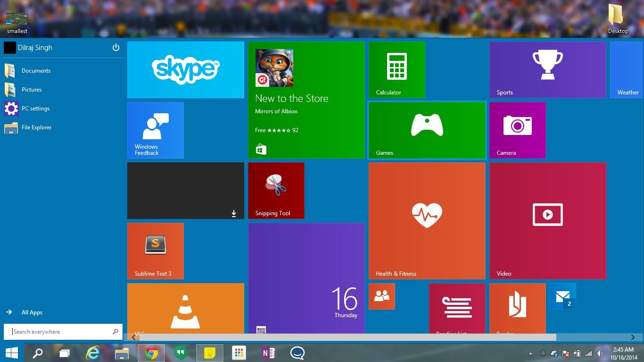The image size is (644, 362).
Task: Open File Explorer from the Start menu list
Action: point(36,127)
